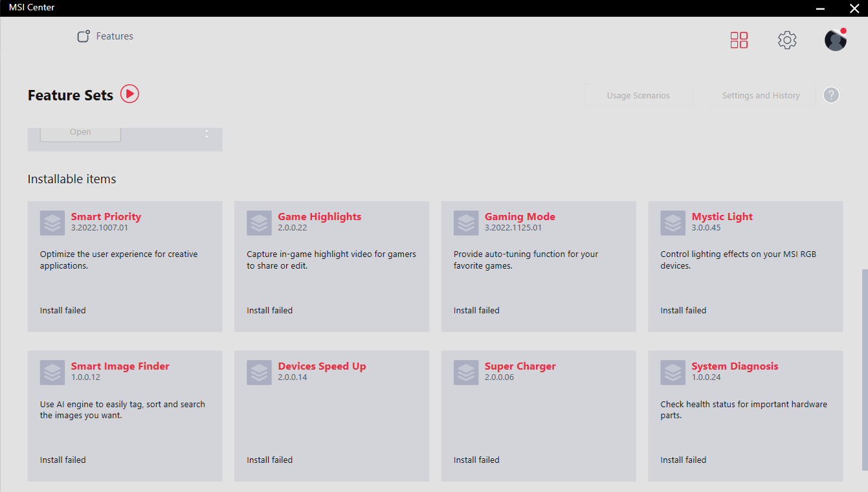The width and height of the screenshot is (868, 492).
Task: Click version 1.0.0.12 under Smart Image Finder
Action: click(85, 377)
